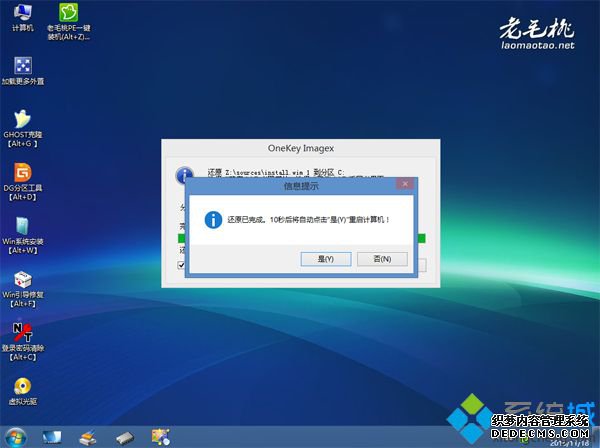
Task: Launch 登录密码清除 desktop shortcut
Action: pos(23,342)
